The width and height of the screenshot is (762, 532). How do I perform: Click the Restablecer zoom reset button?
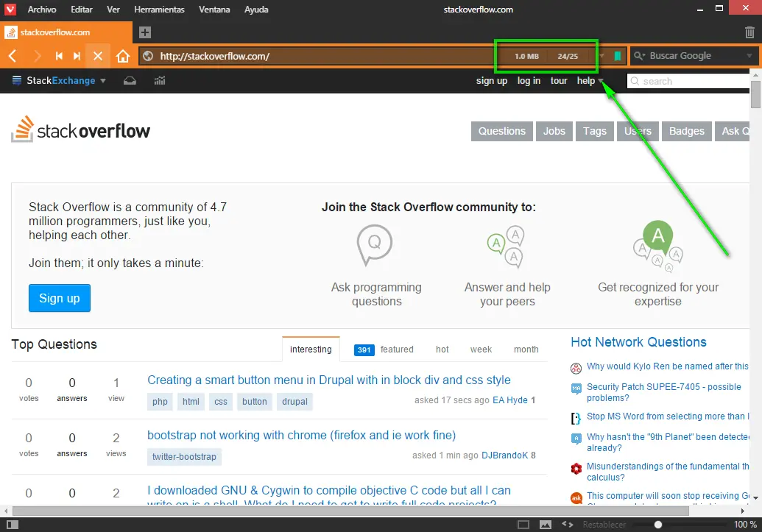(604, 525)
